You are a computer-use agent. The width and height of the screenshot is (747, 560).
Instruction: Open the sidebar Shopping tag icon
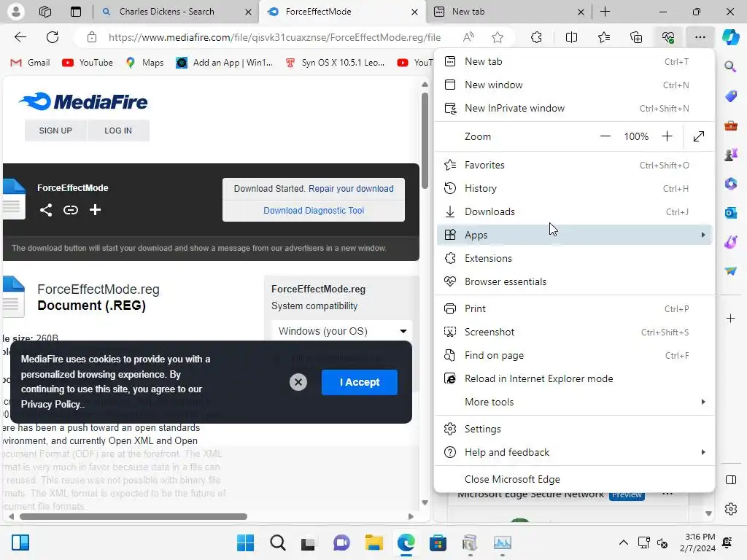730,96
